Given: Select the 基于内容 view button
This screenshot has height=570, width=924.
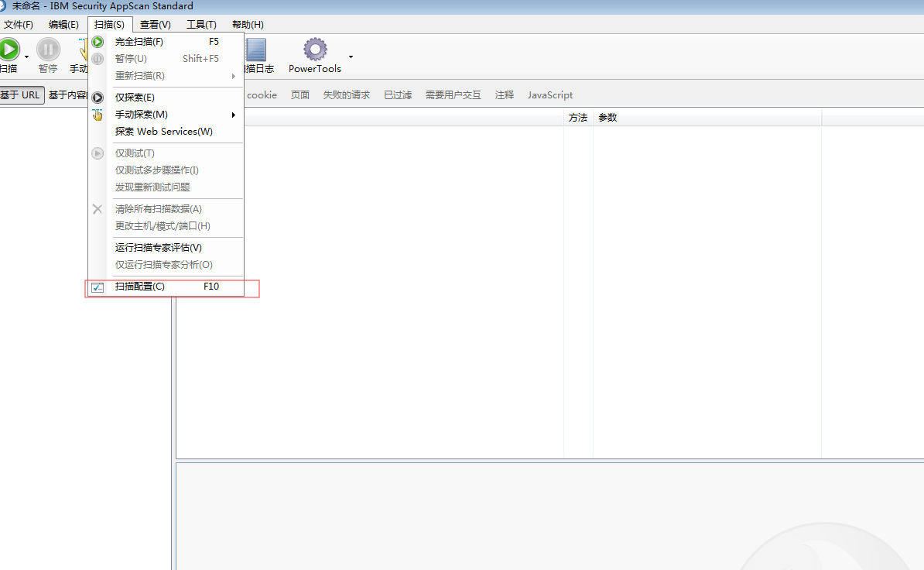Looking at the screenshot, I should [68, 95].
